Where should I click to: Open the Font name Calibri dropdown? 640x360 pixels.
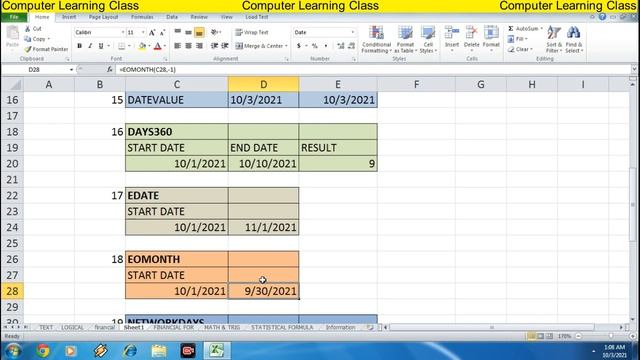click(x=122, y=32)
